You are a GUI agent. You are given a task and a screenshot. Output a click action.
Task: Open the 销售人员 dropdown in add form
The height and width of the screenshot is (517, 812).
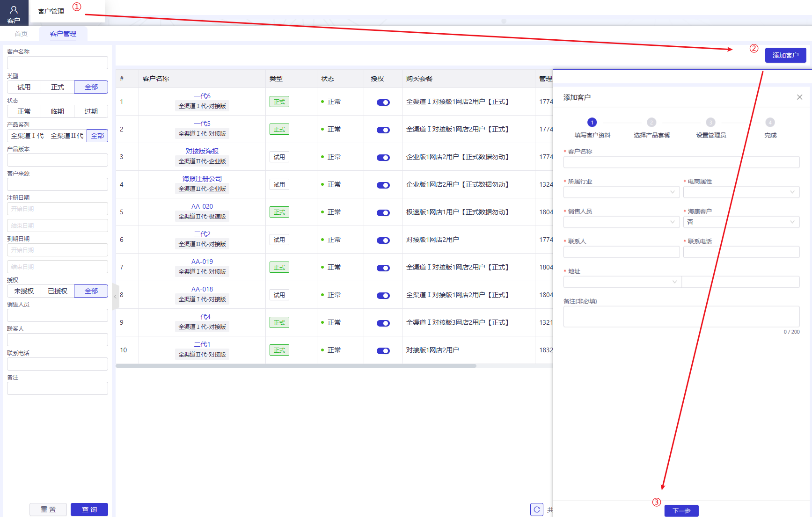[x=622, y=222]
